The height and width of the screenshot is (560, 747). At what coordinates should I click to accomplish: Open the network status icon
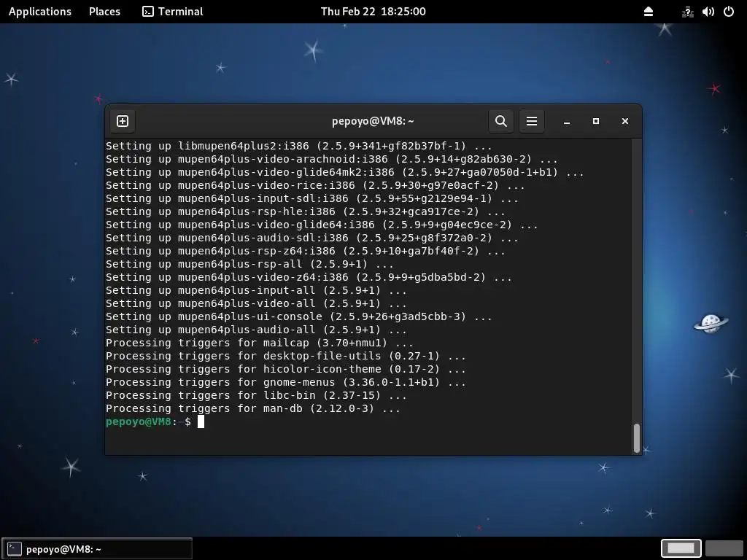[687, 12]
